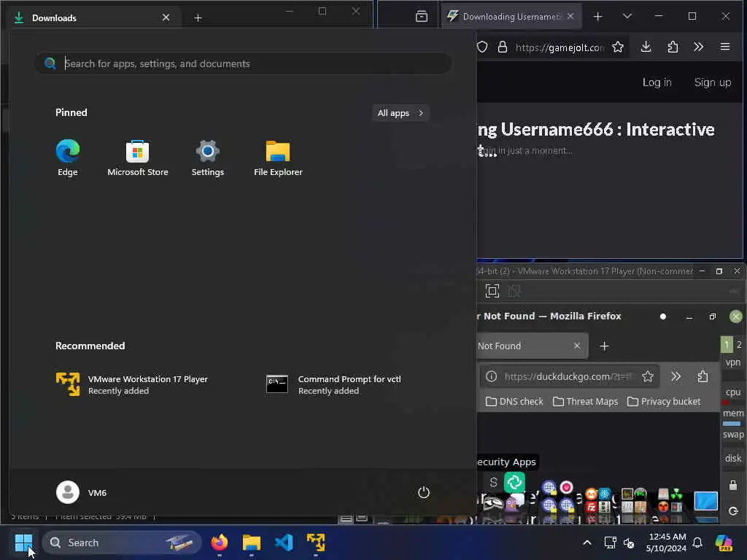Image resolution: width=747 pixels, height=560 pixels.
Task: Click site info icon in VM Firefox
Action: tap(491, 377)
